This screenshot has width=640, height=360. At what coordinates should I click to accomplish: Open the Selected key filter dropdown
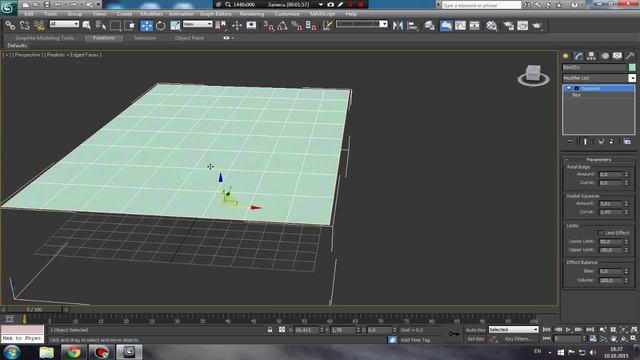pos(513,329)
